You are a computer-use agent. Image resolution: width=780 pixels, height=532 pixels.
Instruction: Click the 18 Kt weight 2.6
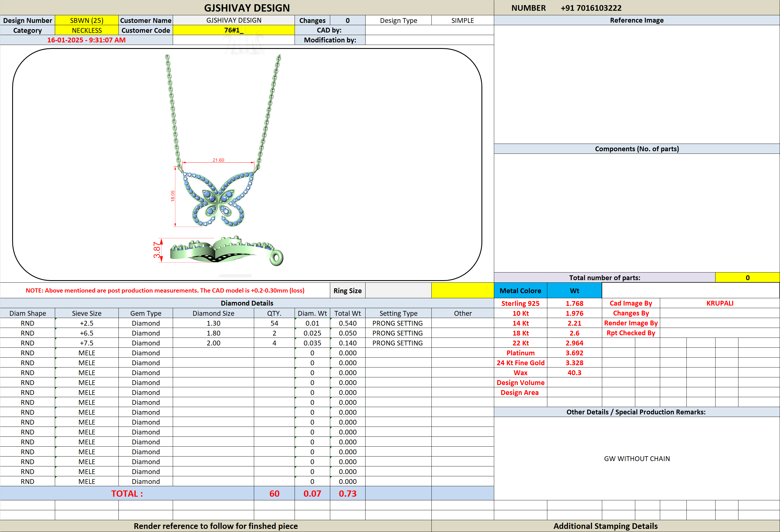coord(574,333)
